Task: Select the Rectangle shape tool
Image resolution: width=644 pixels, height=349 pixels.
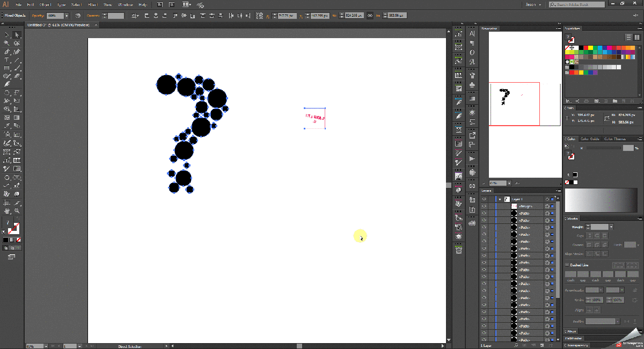Action: pyautogui.click(x=7, y=68)
